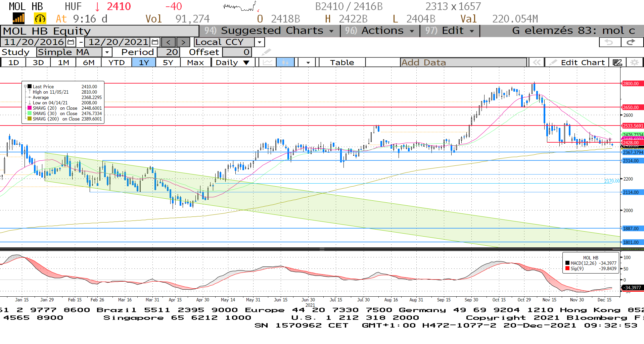This screenshot has height=344, width=644.
Task: Switch to candlestick chart style
Action: (285, 62)
